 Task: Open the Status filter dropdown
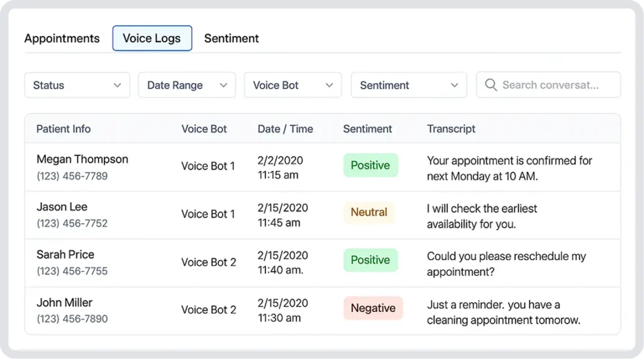click(77, 85)
